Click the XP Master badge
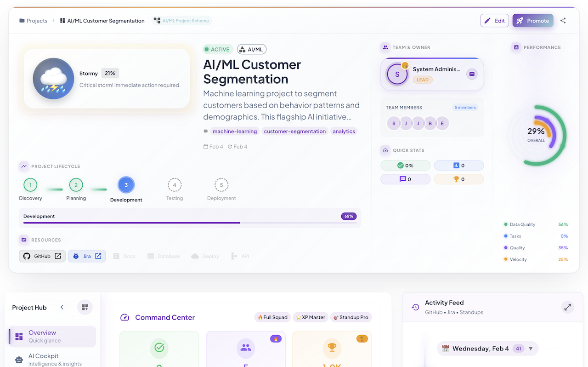The height and width of the screenshot is (367, 588). point(311,317)
